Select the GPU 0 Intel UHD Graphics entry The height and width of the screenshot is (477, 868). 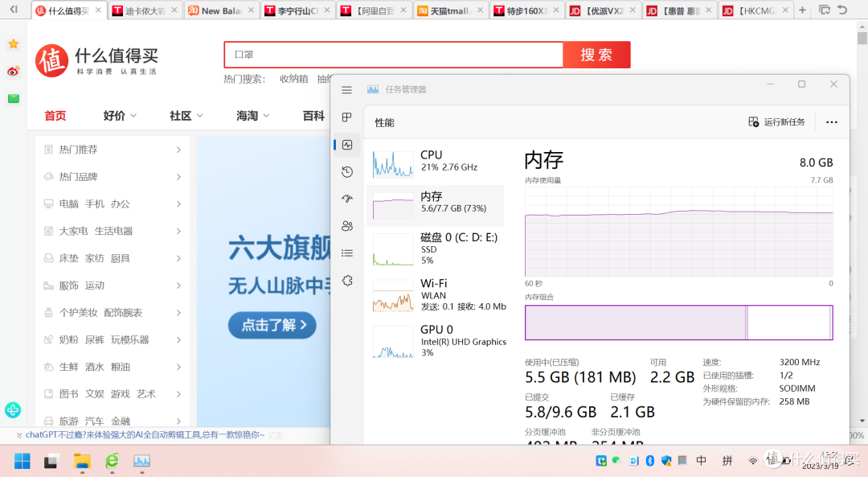coord(435,340)
